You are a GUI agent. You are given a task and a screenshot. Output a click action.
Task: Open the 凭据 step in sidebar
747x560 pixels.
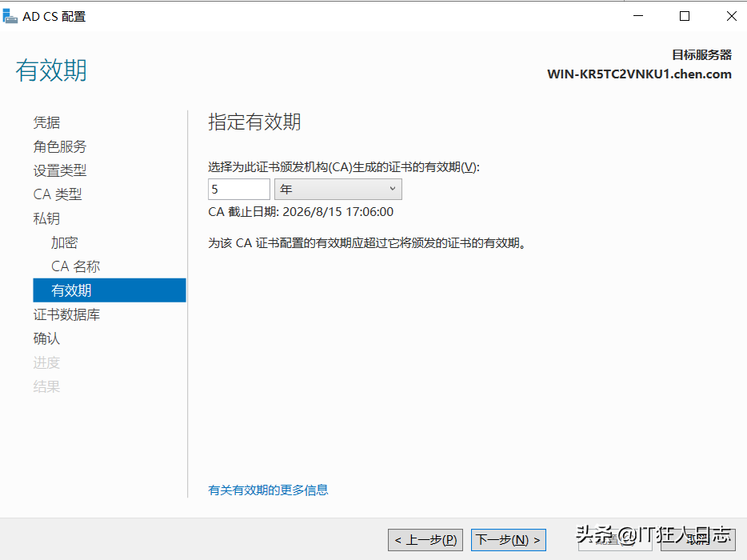pos(46,122)
